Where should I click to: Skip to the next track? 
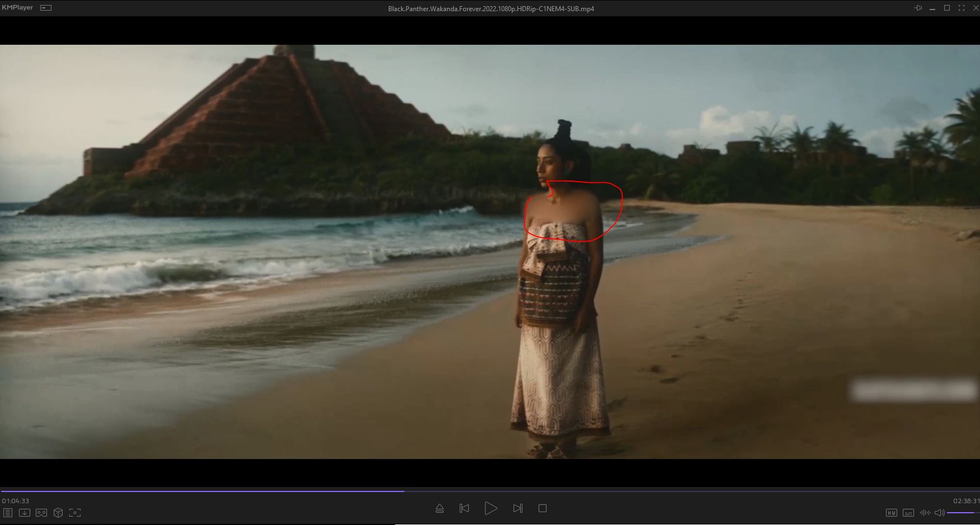[517, 508]
